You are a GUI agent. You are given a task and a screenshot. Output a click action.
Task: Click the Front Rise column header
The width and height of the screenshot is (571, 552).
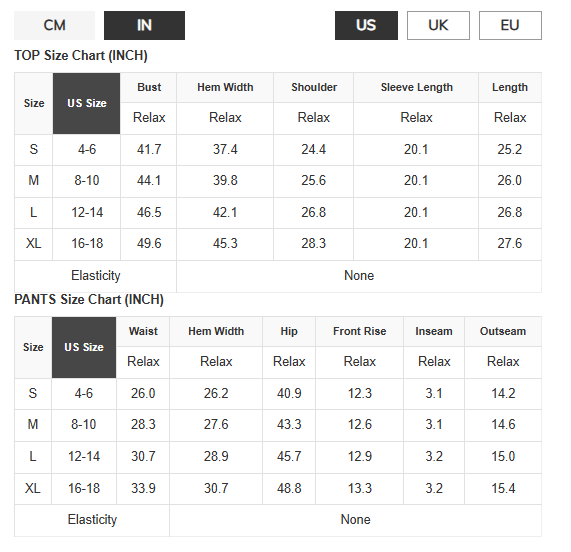360,331
